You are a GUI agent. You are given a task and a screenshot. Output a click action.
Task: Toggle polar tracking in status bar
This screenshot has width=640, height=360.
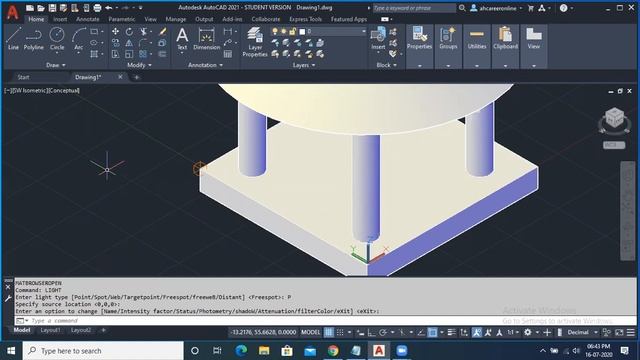(x=383, y=333)
